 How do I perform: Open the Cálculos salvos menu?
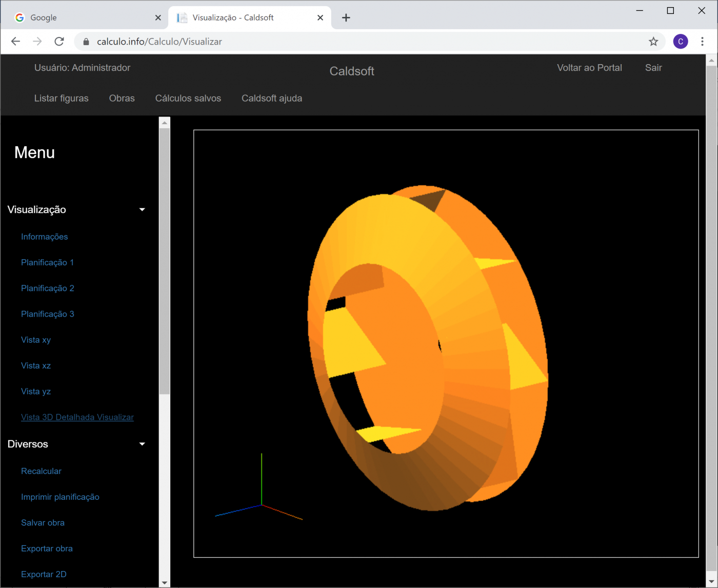pyautogui.click(x=188, y=98)
